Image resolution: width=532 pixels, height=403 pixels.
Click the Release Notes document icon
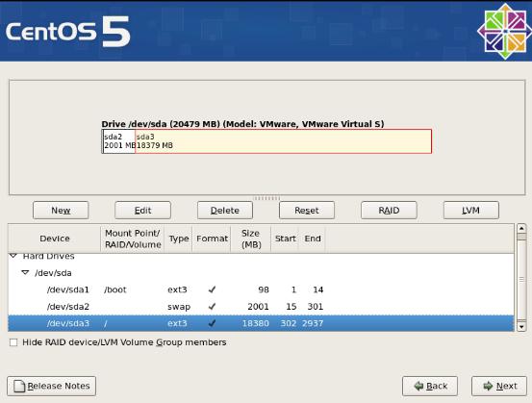(x=19, y=386)
